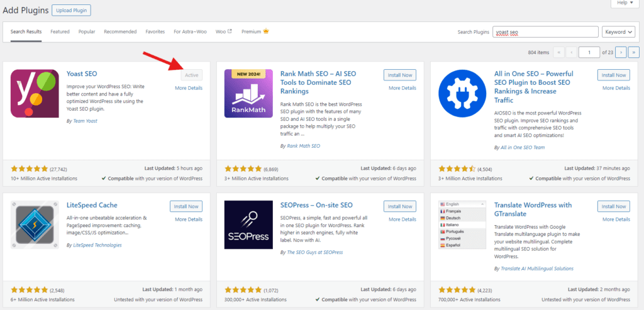Click the All in One SEO plugin title

click(x=533, y=87)
